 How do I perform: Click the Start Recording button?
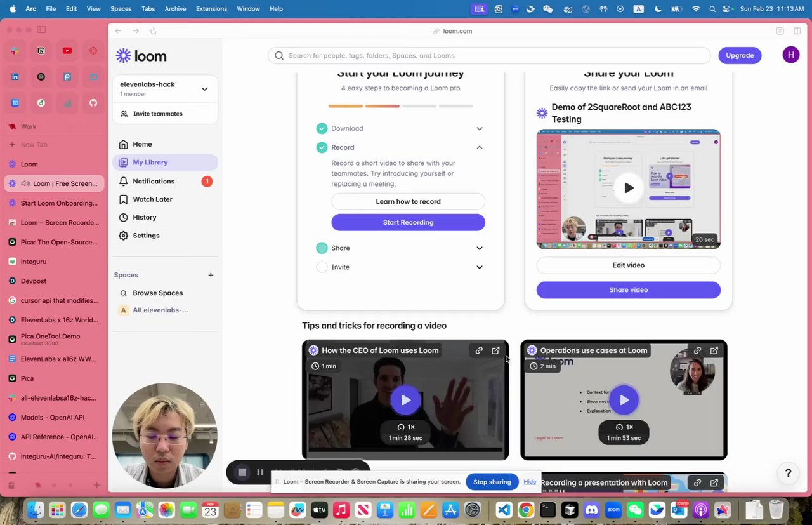[408, 222]
